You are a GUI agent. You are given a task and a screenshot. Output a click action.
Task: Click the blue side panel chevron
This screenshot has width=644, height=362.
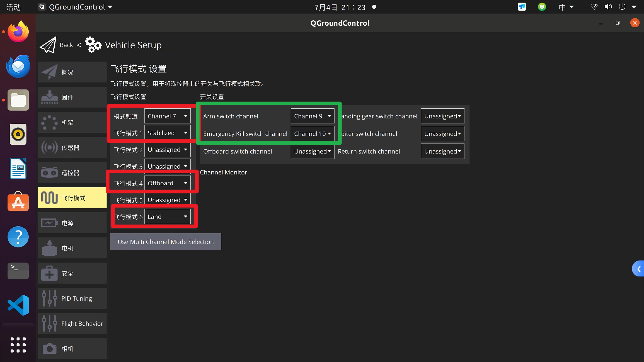click(638, 269)
